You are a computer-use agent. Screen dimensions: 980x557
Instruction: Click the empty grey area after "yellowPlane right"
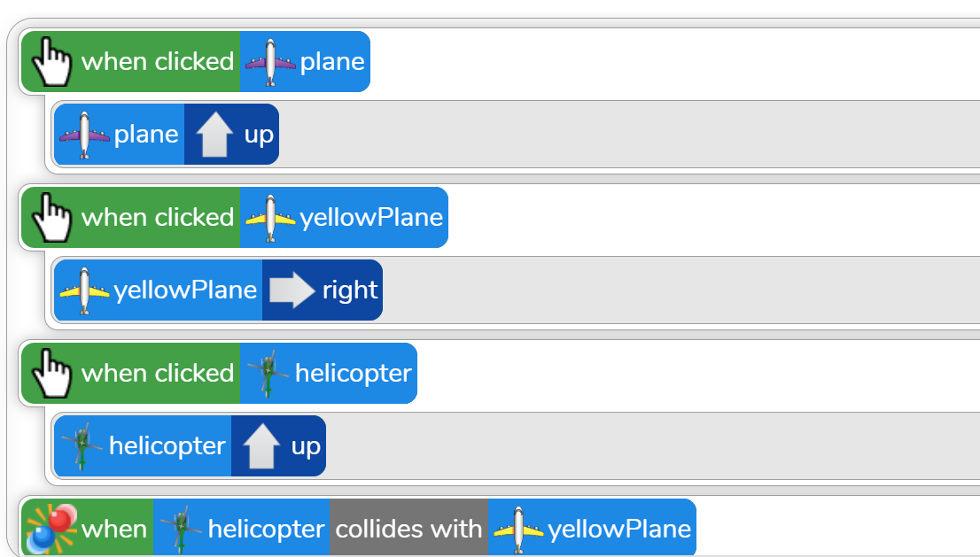click(x=673, y=290)
